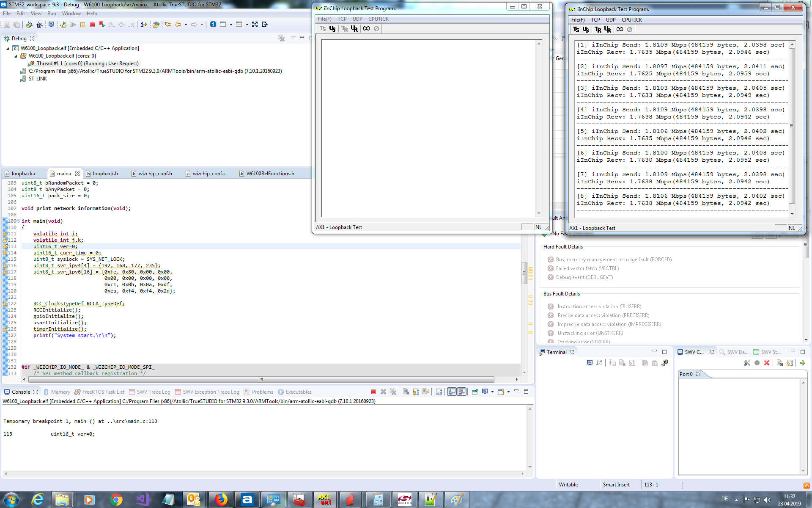Screen dimensions: 812x508
Task: Click the Restart debug session icon
Action: [x=63, y=25]
